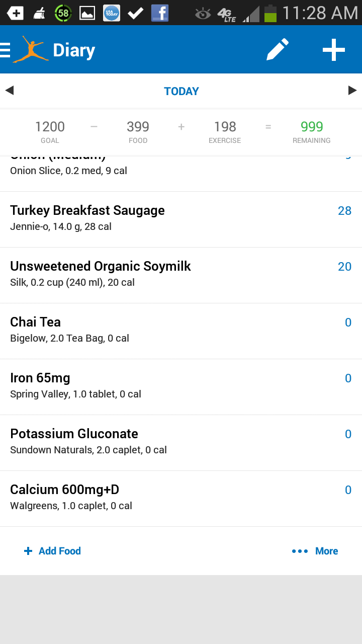Screen dimensions: 362x644
Task: Tap the USA Today notification icon
Action: tap(112, 13)
